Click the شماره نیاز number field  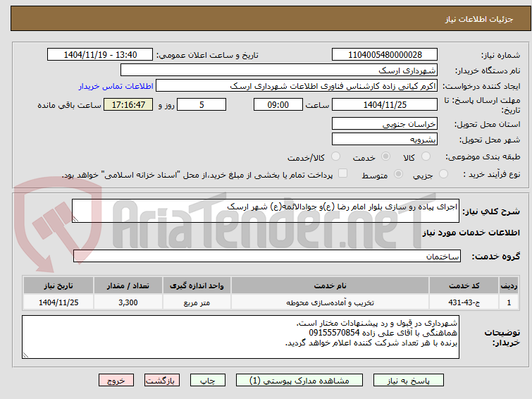tap(385, 55)
